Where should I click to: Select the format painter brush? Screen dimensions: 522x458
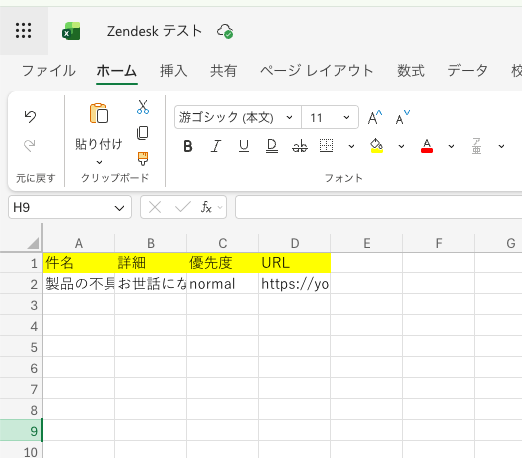tap(143, 159)
